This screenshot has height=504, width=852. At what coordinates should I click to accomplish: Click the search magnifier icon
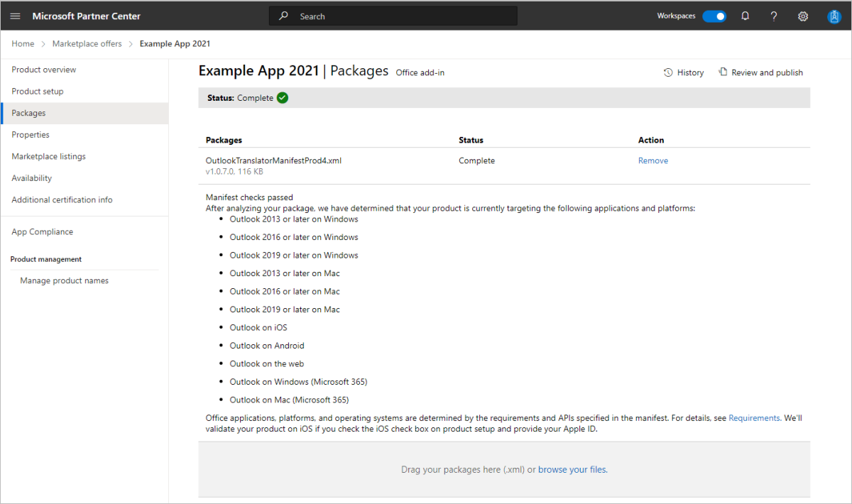coord(284,16)
